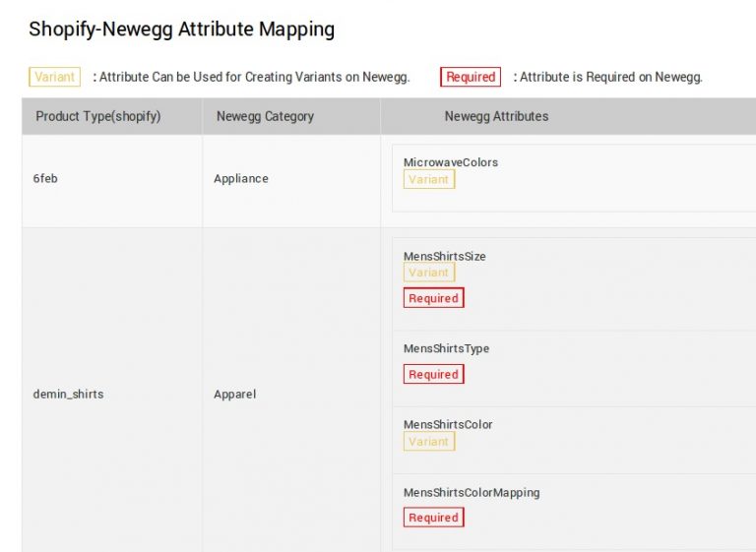Click the MensShirtsSize attribute name
The width and height of the screenshot is (756, 552).
[x=445, y=256]
